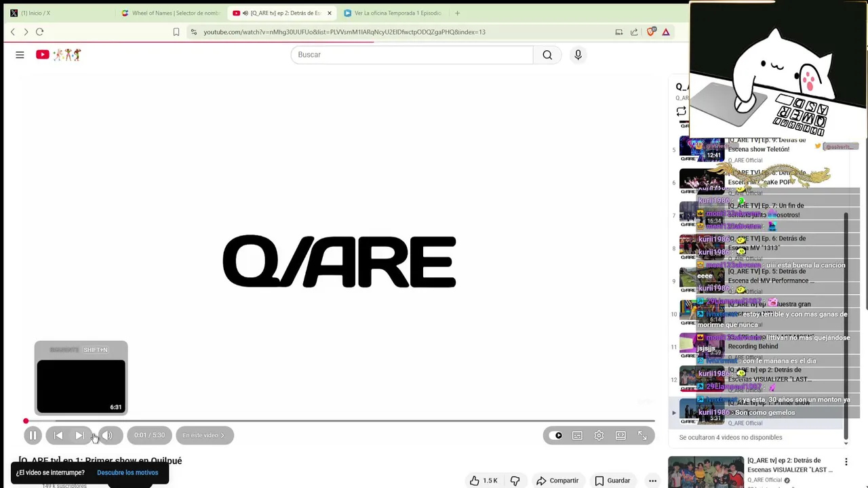Save the video with the Guardar button
The height and width of the screenshot is (488, 868).
[613, 481]
